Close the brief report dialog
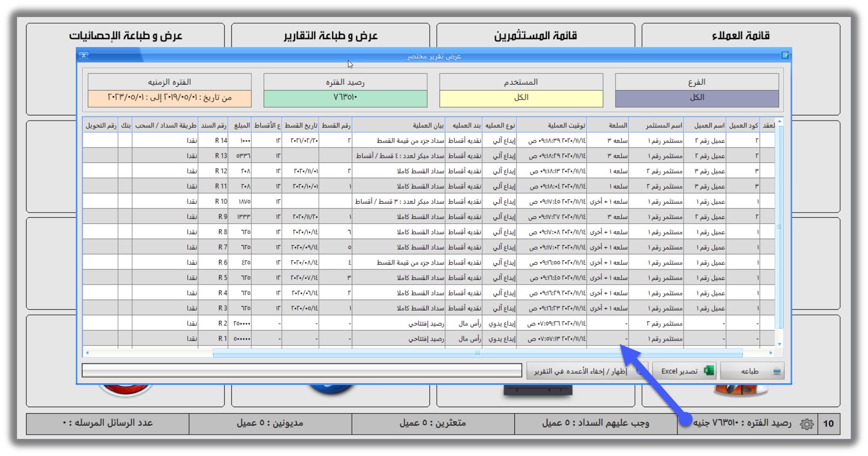868x456 pixels. pyautogui.click(x=84, y=55)
